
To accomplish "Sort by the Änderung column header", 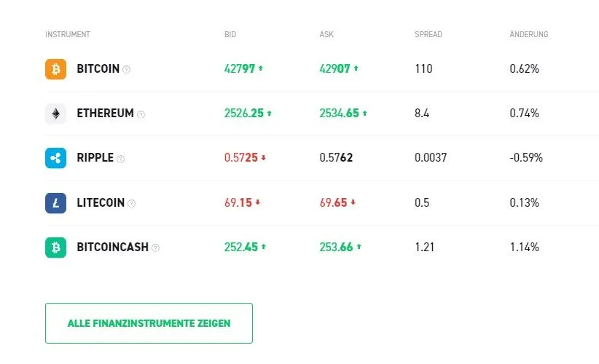I will [x=528, y=34].
